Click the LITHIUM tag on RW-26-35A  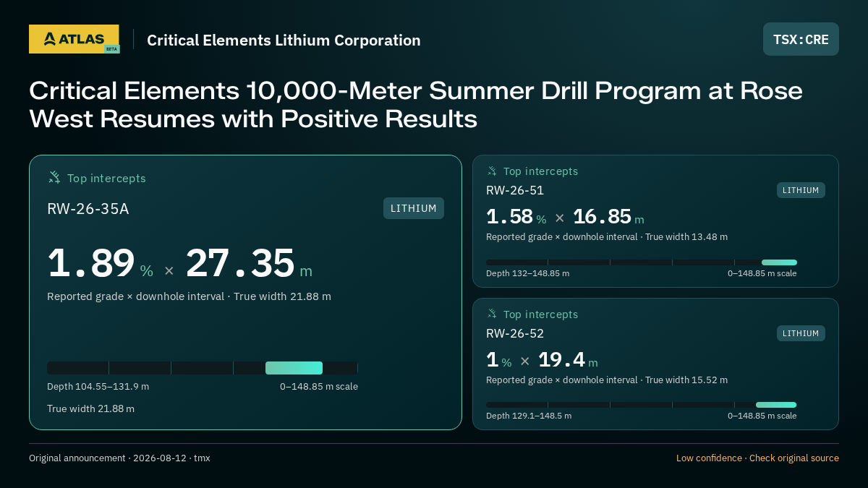(x=414, y=208)
